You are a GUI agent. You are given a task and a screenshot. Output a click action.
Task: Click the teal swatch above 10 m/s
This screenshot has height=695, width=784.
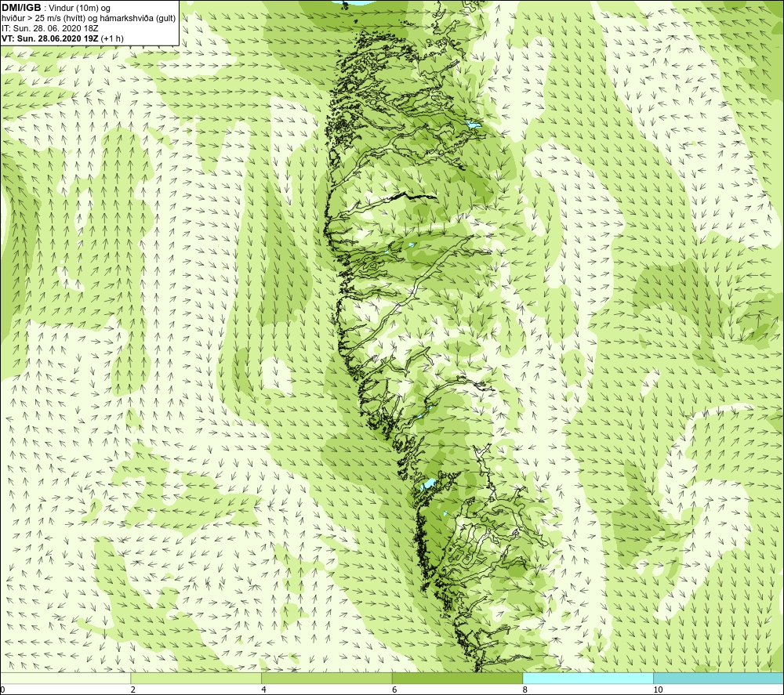click(718, 679)
